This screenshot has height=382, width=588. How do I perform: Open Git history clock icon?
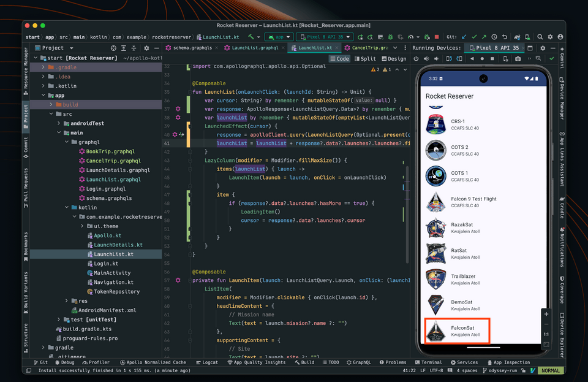(x=494, y=37)
